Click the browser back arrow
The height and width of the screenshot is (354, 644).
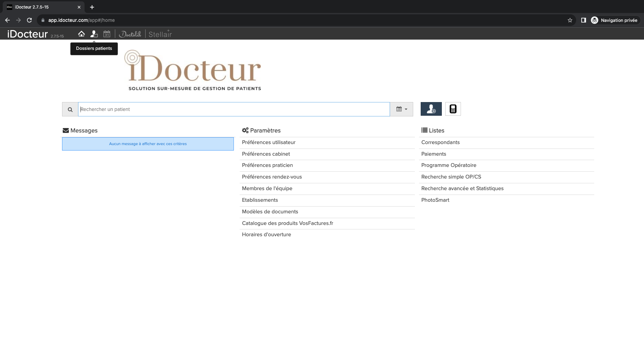8,20
